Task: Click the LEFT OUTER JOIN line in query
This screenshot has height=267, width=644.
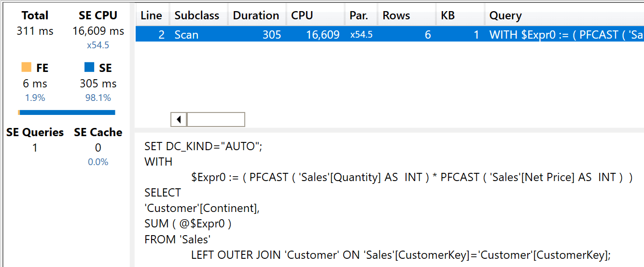Action: click(401, 254)
